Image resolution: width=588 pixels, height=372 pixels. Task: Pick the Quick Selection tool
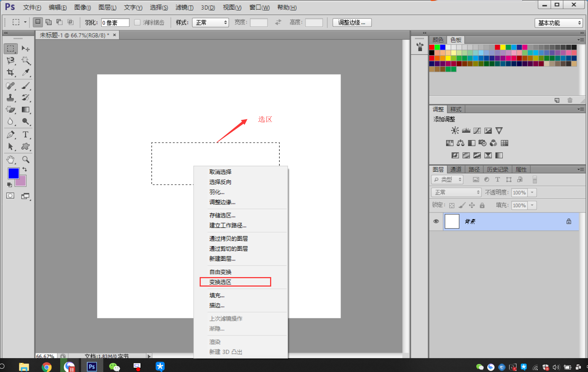click(x=25, y=61)
